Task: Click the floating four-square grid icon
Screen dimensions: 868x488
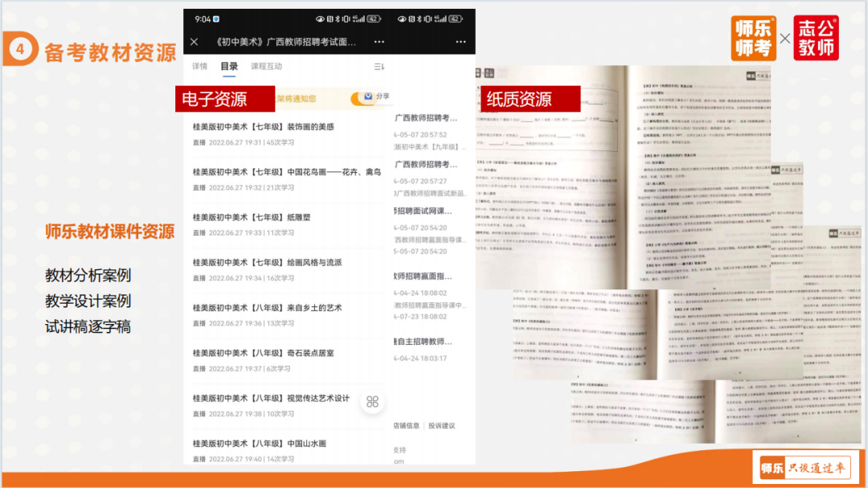Action: (373, 402)
